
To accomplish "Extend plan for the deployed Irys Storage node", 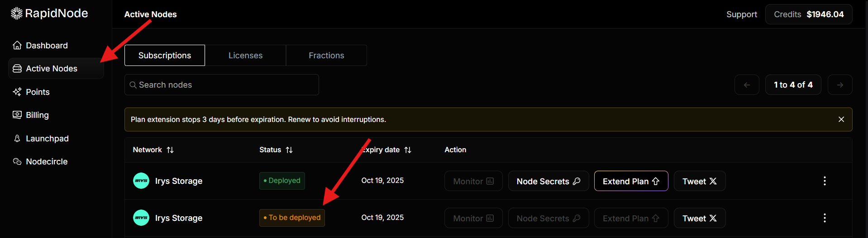I will [x=631, y=181].
